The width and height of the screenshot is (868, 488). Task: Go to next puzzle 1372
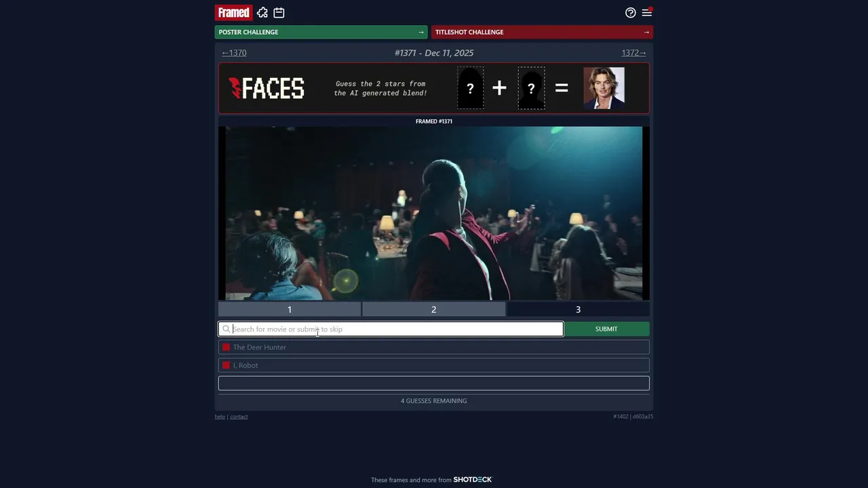coord(634,53)
